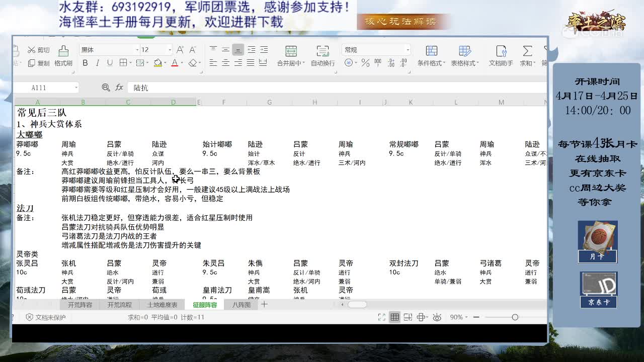
Task: Click the justify alignment icon
Action: click(x=251, y=63)
